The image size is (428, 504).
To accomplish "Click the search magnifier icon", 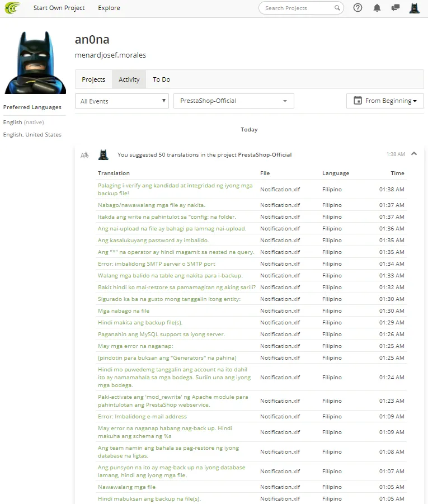I will [337, 8].
